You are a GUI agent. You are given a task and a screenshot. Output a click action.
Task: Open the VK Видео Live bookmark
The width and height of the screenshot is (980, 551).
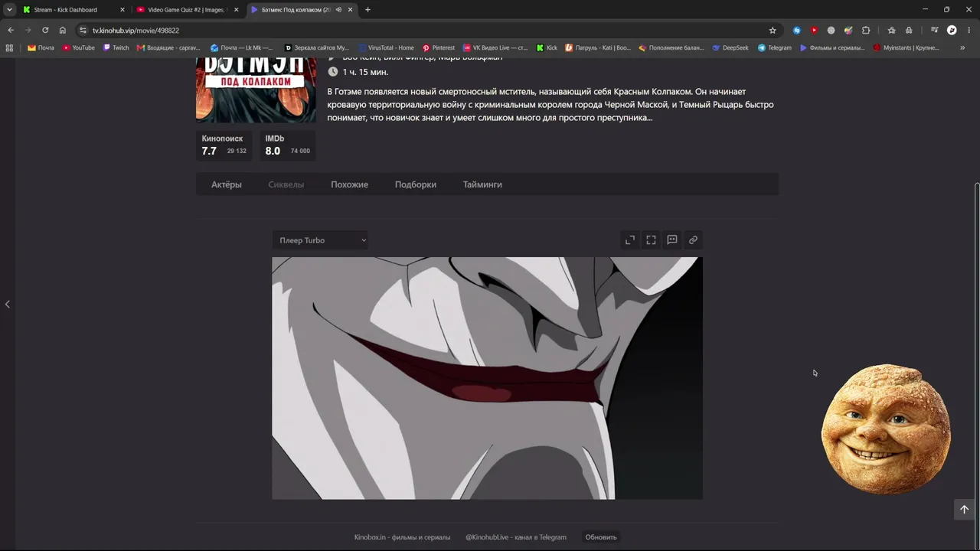[495, 47]
